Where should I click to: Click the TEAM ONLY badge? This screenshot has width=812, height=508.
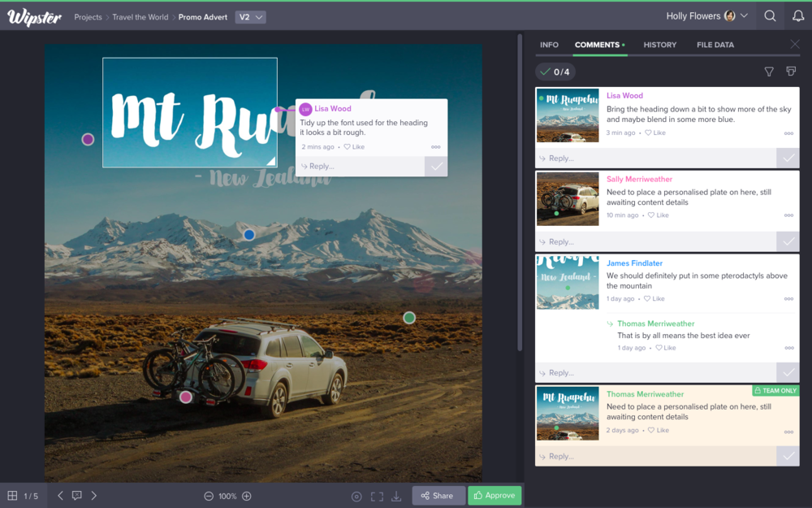pyautogui.click(x=775, y=390)
